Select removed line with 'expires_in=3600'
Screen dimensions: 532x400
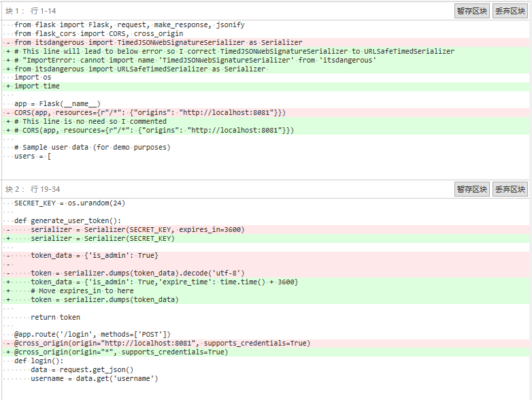(266, 230)
